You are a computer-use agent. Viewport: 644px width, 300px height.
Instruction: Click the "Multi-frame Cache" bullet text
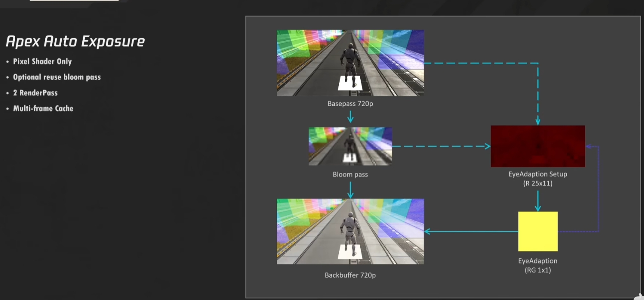tap(43, 108)
